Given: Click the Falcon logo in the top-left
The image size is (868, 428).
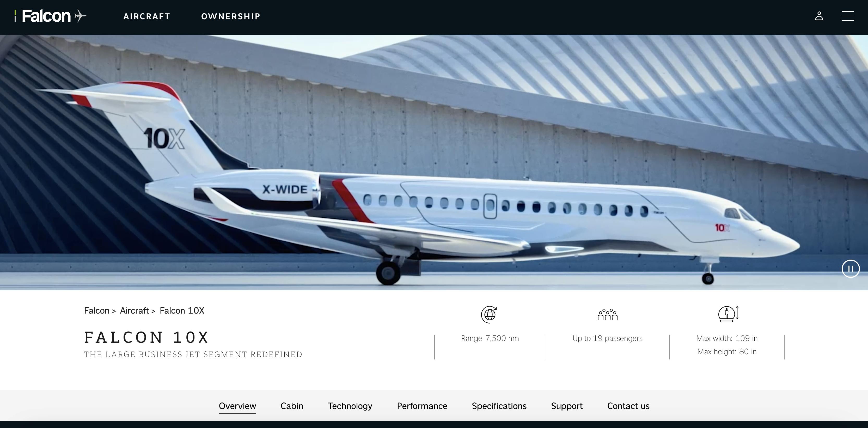Looking at the screenshot, I should coord(50,15).
